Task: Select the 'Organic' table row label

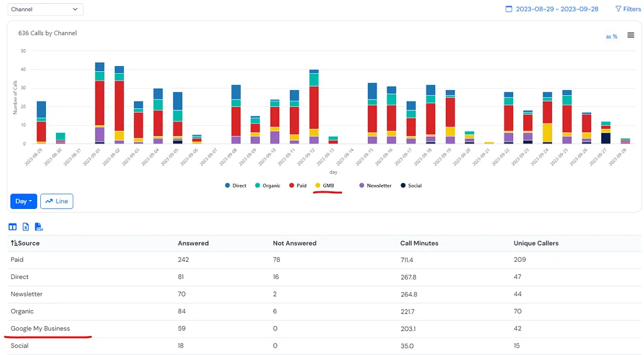Action: click(x=22, y=312)
